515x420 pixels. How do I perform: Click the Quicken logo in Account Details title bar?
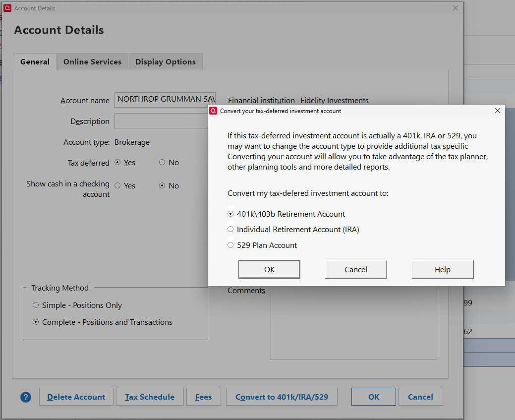click(7, 8)
